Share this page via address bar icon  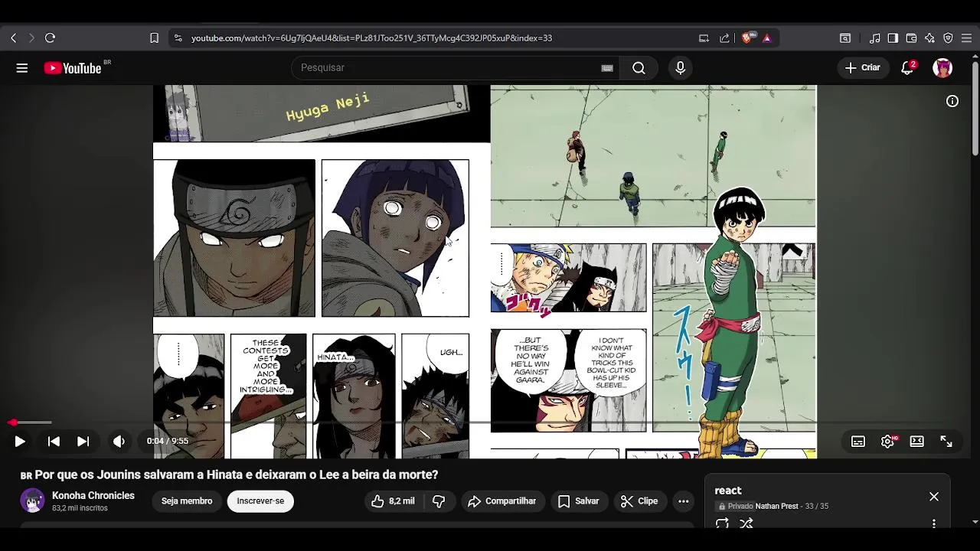click(x=724, y=37)
